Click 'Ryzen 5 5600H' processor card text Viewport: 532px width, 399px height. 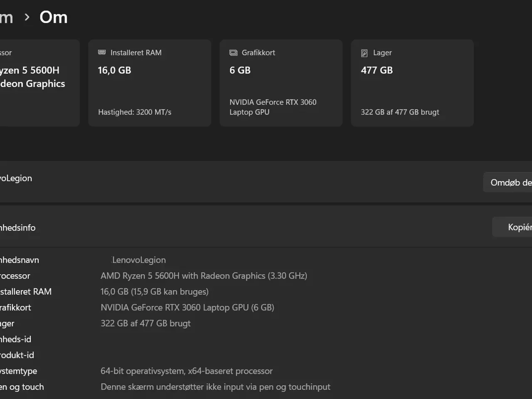30,70
